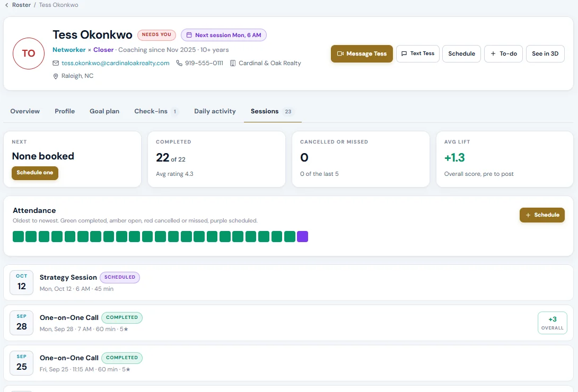Click the location pin icon by Raleigh
Viewport: 578px width, 392px height.
point(56,76)
